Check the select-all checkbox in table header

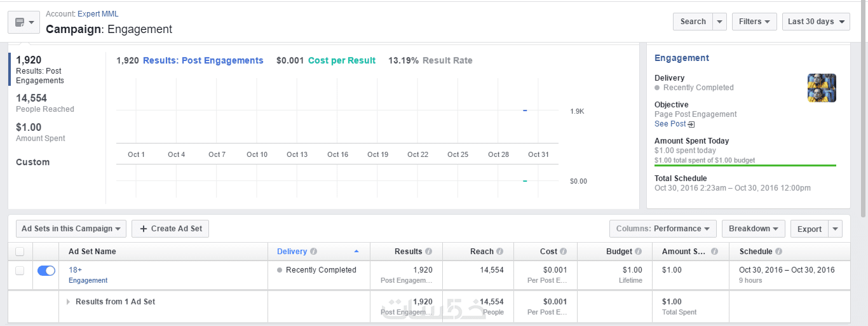coord(20,252)
